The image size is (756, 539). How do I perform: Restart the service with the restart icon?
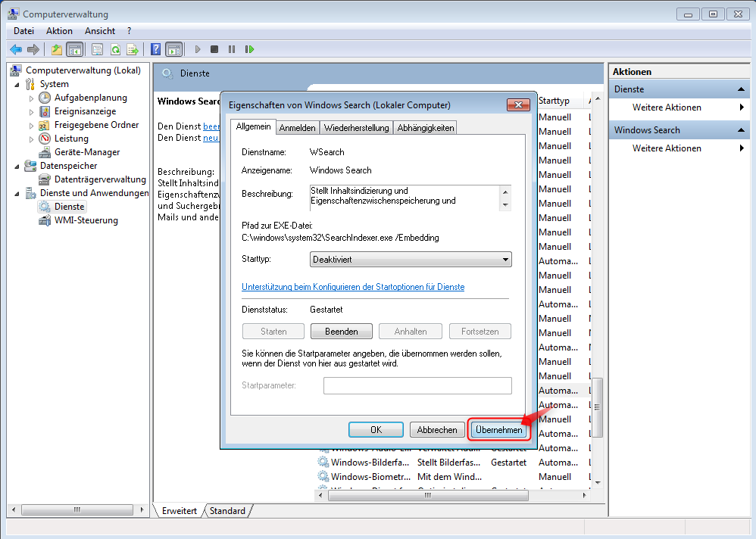249,48
